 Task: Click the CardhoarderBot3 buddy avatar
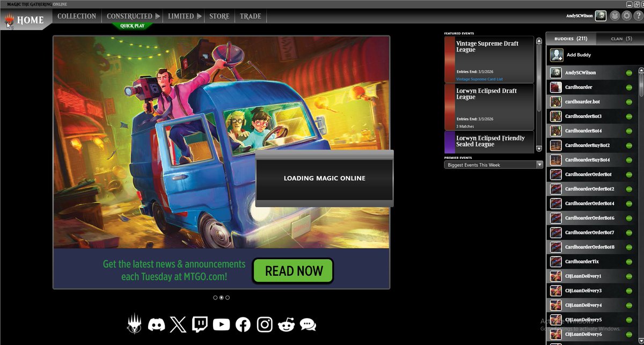click(x=556, y=116)
